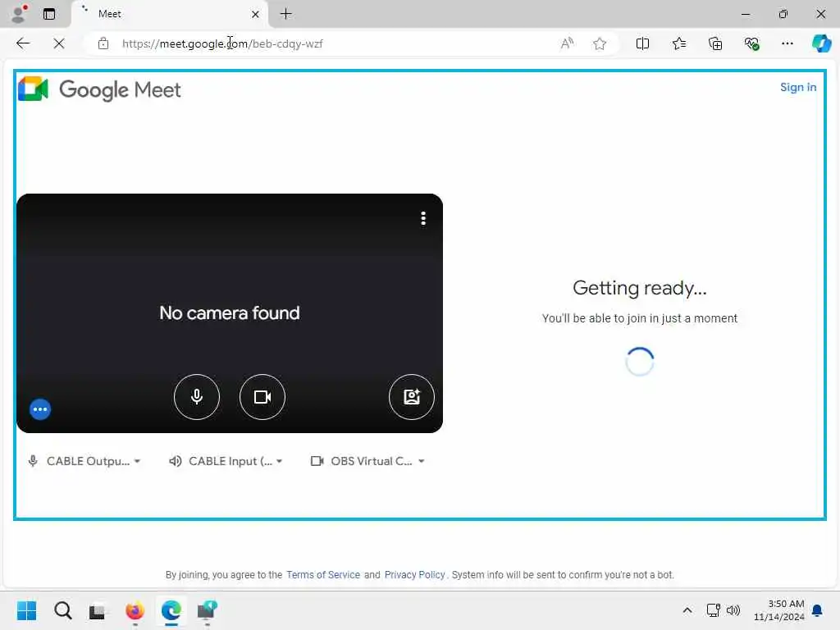Toggle the microphone button in preview
The width and height of the screenshot is (840, 630).
(197, 397)
